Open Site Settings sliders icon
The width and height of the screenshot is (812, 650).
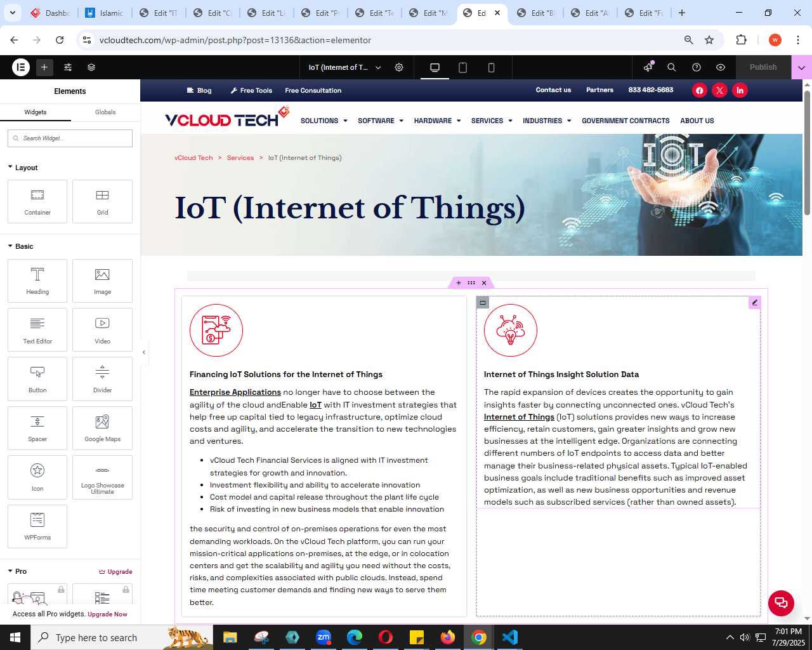point(68,67)
